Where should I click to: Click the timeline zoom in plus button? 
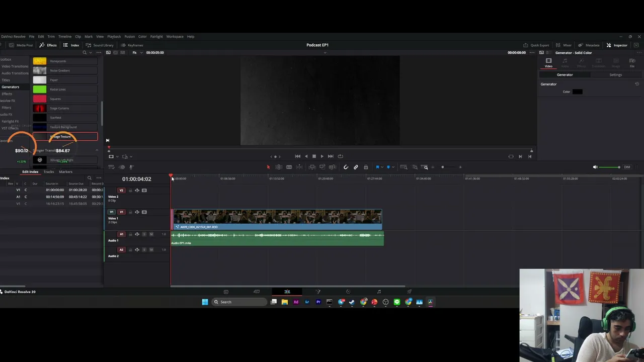point(460,167)
